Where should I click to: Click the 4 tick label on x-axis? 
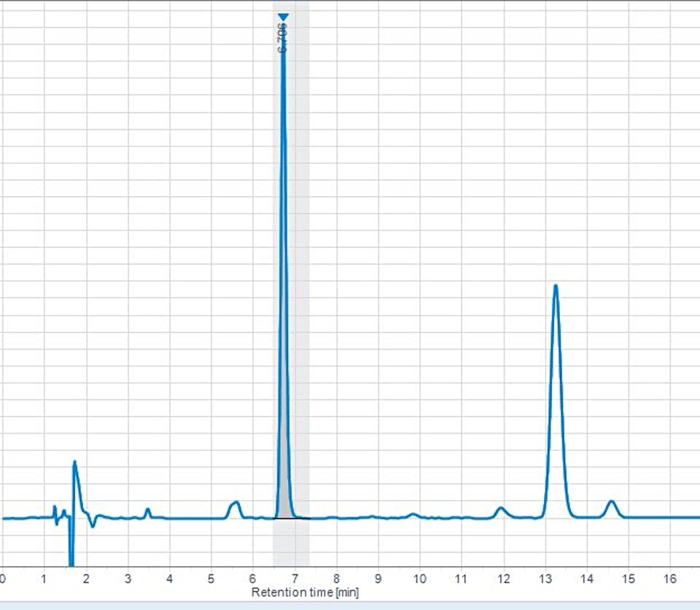tap(170, 579)
